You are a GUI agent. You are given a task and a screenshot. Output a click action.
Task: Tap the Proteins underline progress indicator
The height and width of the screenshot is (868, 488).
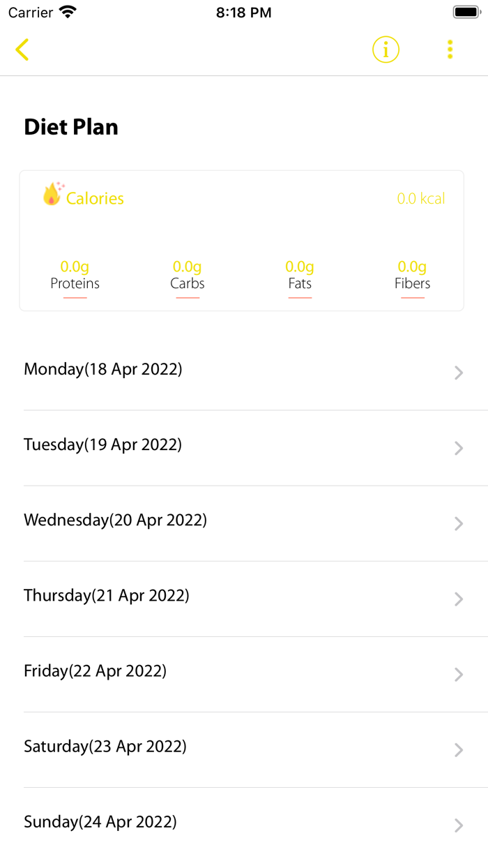[75, 298]
